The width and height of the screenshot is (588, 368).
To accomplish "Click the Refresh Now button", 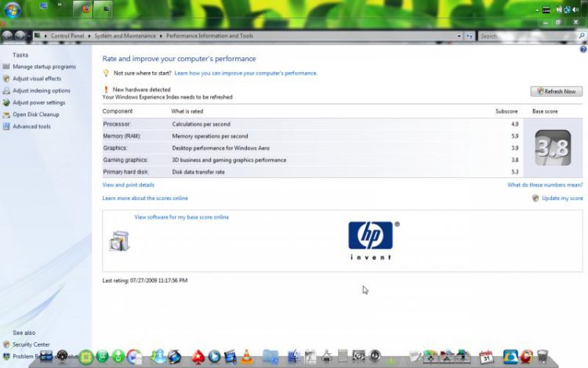I will 557,91.
